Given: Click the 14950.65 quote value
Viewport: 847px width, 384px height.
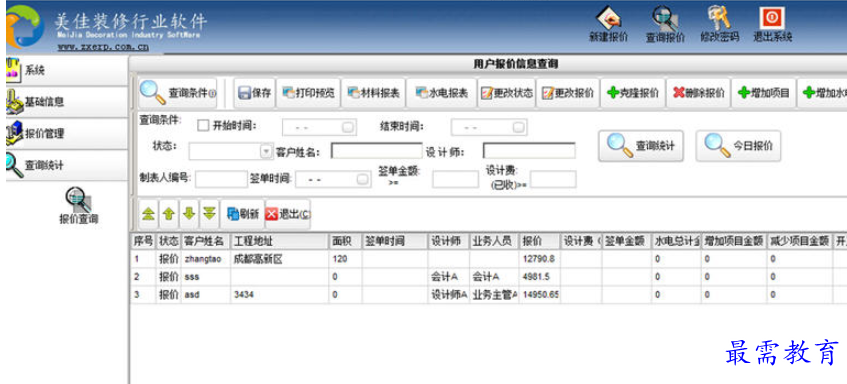Looking at the screenshot, I should (x=540, y=294).
